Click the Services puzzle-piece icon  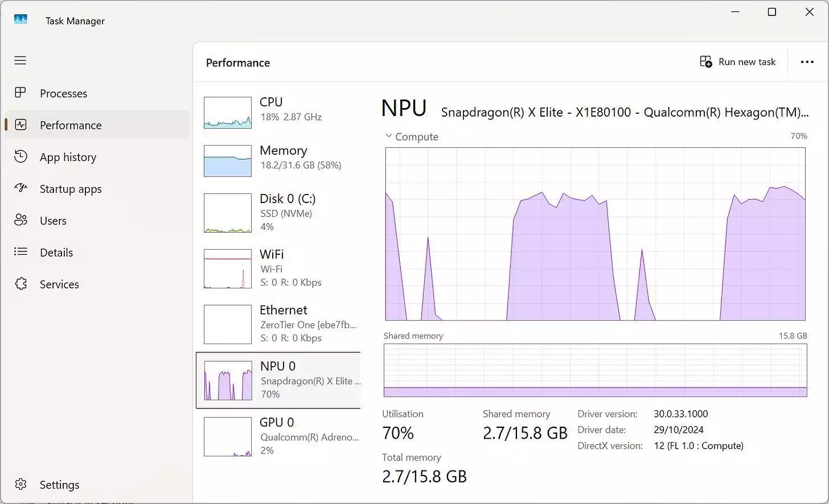(x=20, y=284)
